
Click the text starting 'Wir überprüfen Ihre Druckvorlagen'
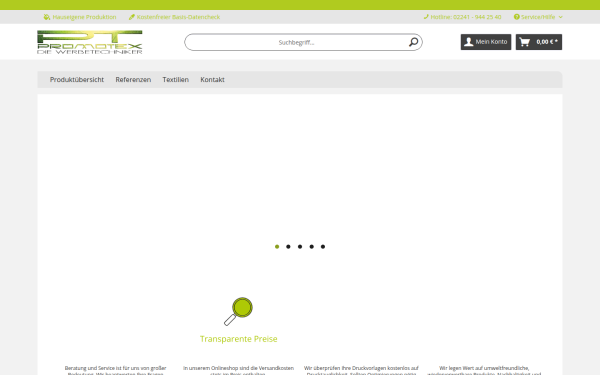click(361, 370)
